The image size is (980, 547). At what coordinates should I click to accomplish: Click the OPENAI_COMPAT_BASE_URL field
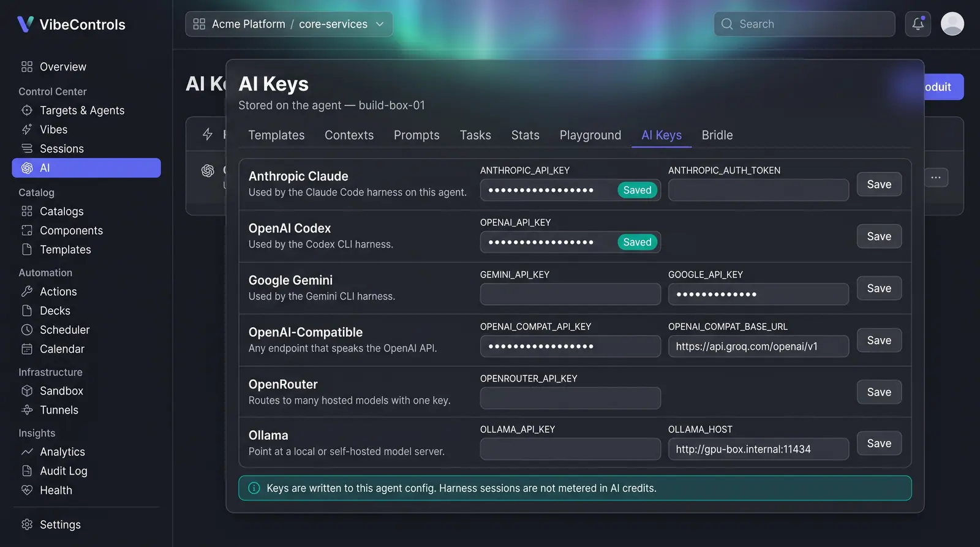click(x=758, y=346)
